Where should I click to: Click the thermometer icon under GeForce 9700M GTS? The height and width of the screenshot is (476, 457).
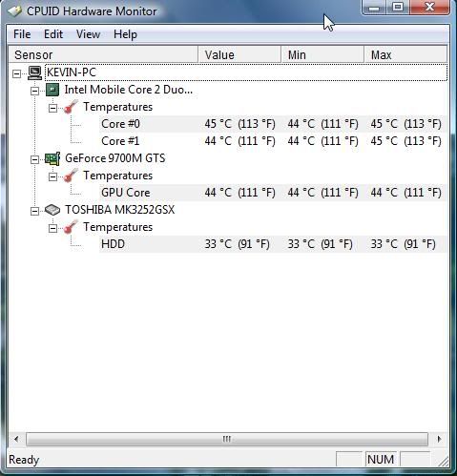71,176
